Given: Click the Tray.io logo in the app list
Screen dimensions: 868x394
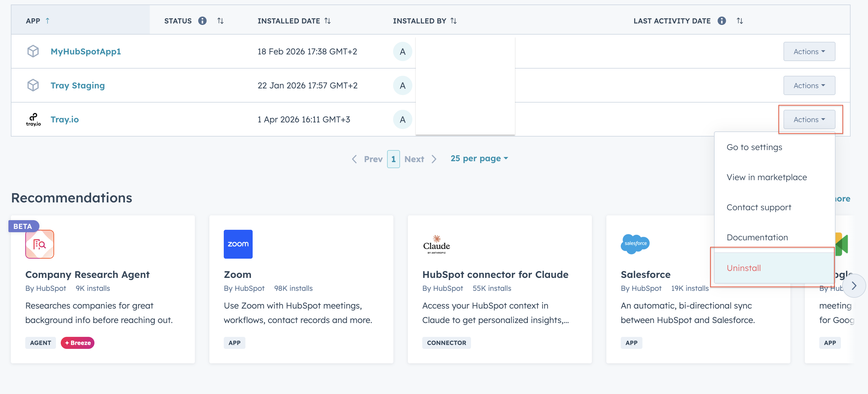Looking at the screenshot, I should pos(33,119).
